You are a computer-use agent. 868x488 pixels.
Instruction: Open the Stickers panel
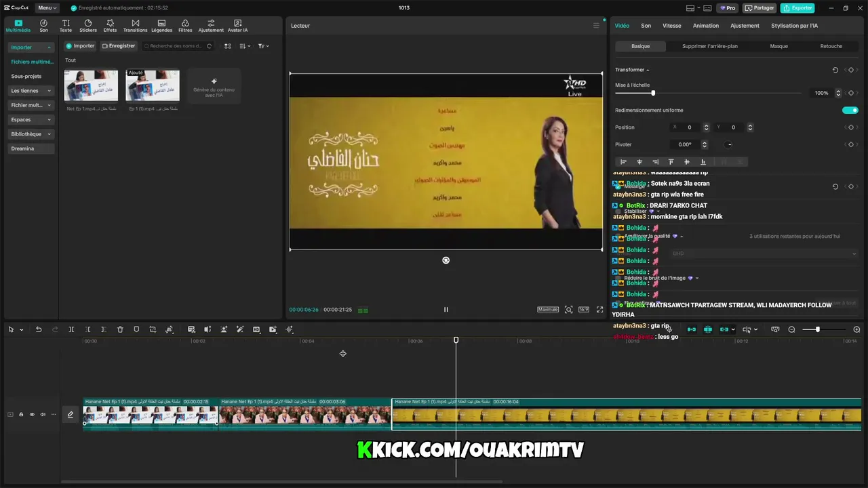88,26
